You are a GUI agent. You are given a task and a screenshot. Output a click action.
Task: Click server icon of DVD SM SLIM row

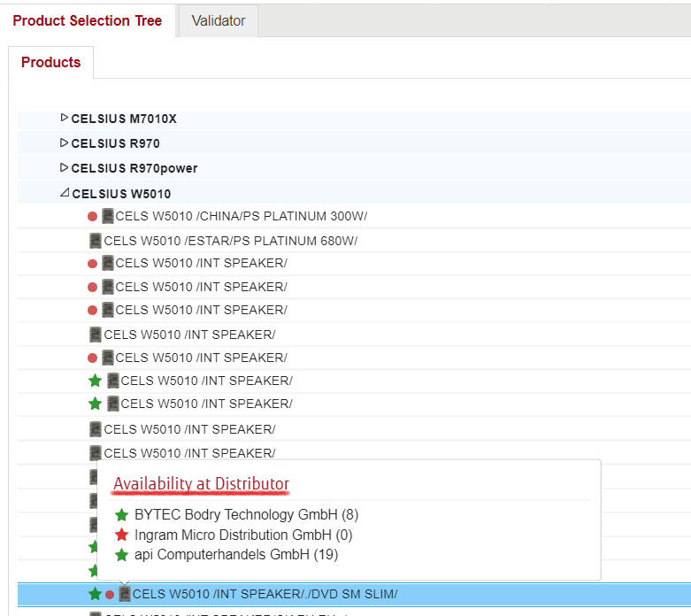pos(125,594)
